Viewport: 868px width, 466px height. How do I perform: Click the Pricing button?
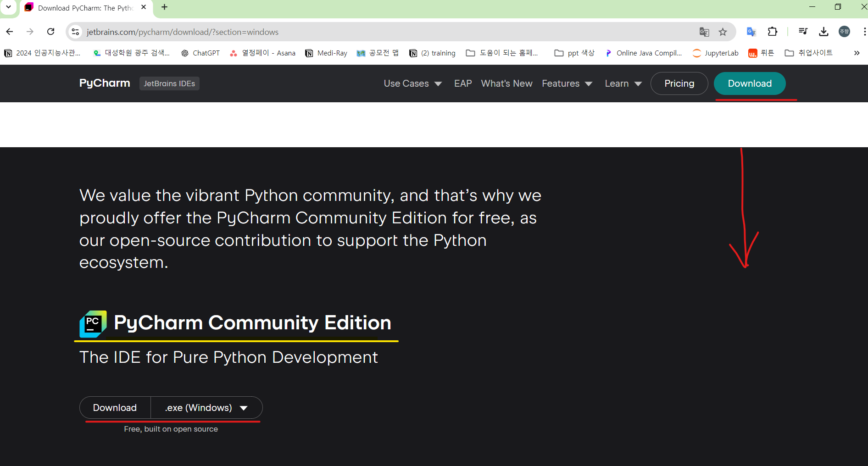(x=679, y=83)
